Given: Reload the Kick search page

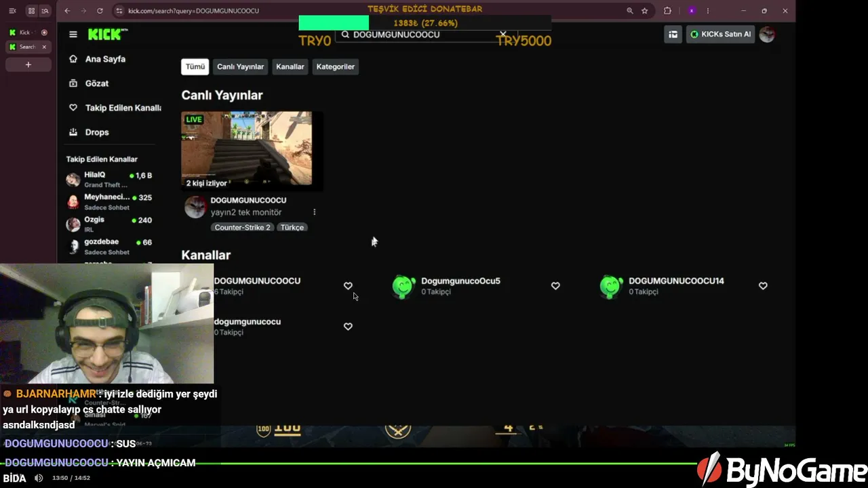Looking at the screenshot, I should tap(100, 11).
